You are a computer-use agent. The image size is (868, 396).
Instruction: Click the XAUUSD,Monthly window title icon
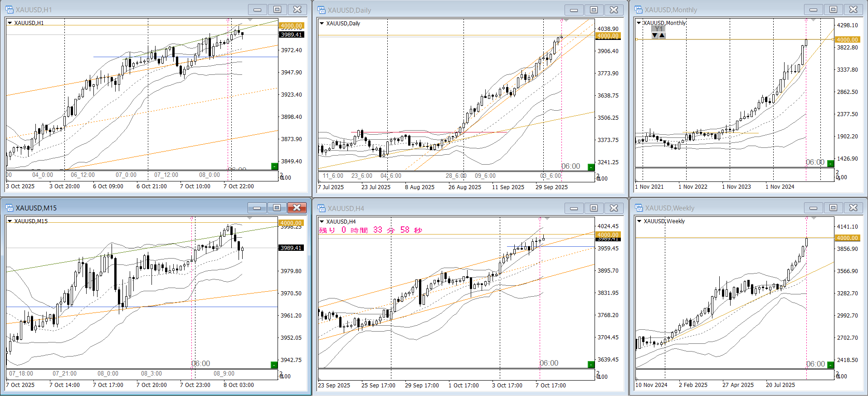pyautogui.click(x=639, y=10)
